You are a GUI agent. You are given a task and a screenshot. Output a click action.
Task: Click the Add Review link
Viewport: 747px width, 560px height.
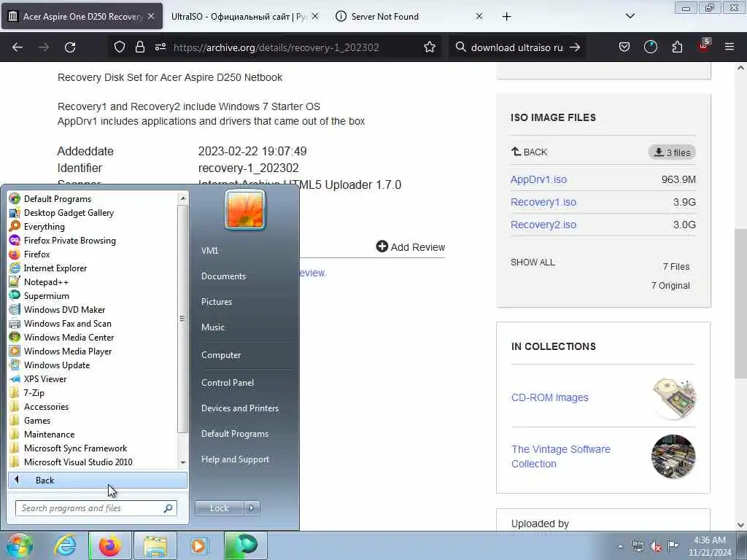pyautogui.click(x=410, y=246)
